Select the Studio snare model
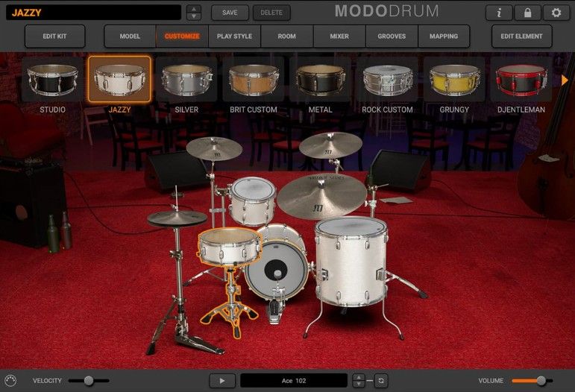Image resolution: width=575 pixels, height=392 pixels. coord(52,79)
